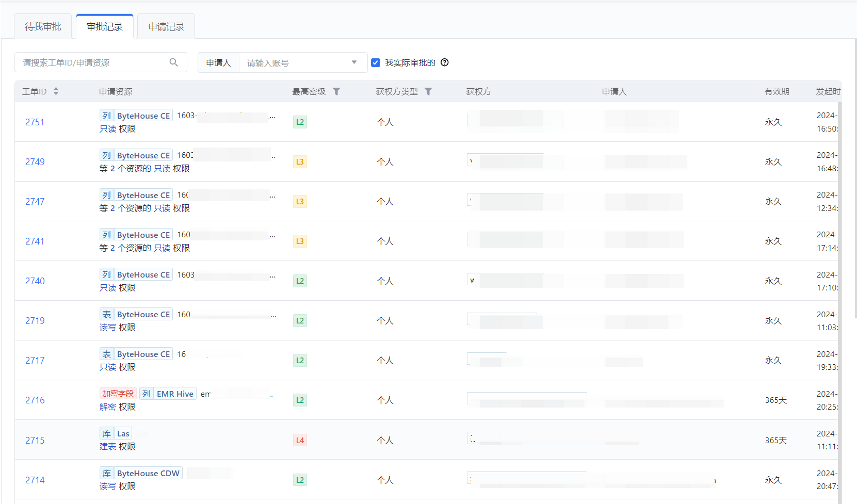
Task: Open the 申请人 type dropdown
Action: click(x=218, y=62)
